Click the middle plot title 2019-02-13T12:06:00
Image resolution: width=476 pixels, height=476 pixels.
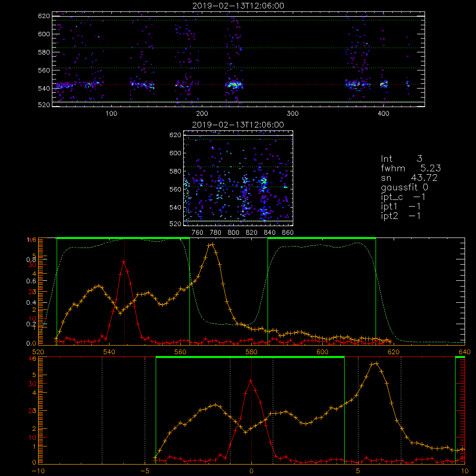238,125
